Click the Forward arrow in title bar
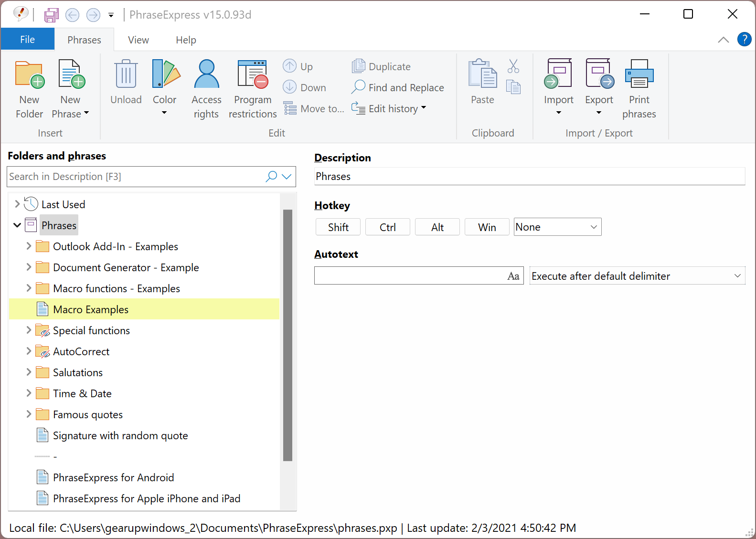The image size is (756, 539). [93, 15]
